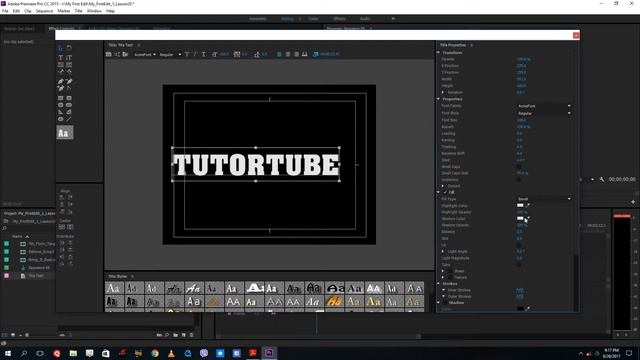Collapse the Properties section

pyautogui.click(x=439, y=99)
